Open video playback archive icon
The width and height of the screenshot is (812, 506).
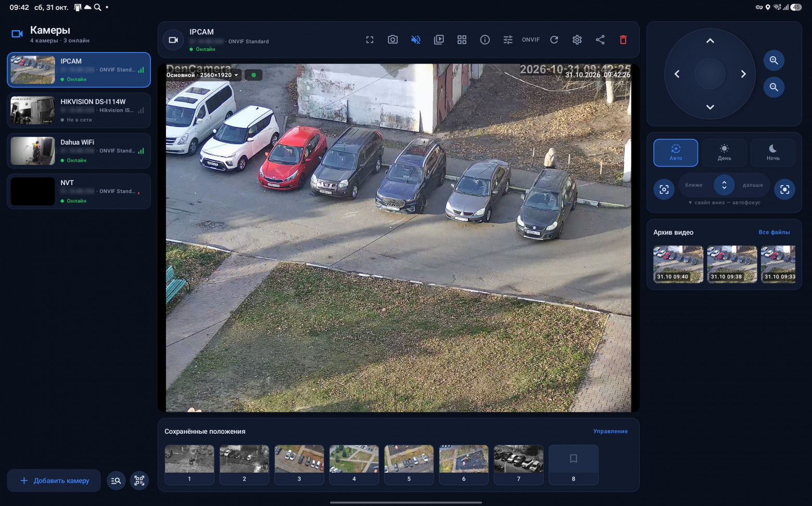(x=439, y=40)
